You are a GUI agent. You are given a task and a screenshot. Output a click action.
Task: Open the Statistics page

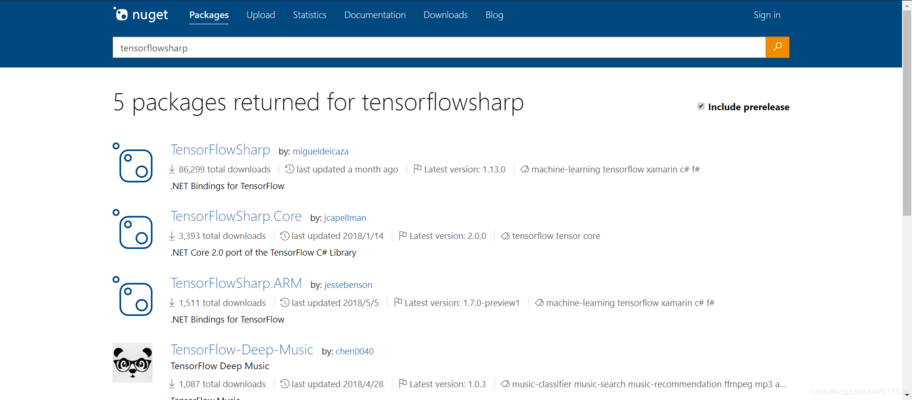310,15
